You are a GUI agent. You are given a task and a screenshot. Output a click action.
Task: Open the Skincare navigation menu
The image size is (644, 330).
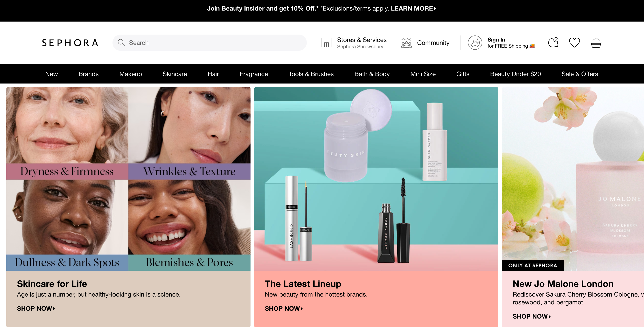point(175,74)
